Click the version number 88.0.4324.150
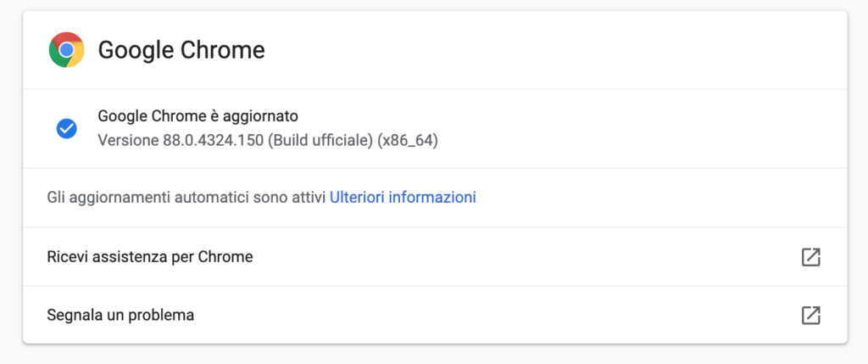This screenshot has width=868, height=364. tap(213, 140)
